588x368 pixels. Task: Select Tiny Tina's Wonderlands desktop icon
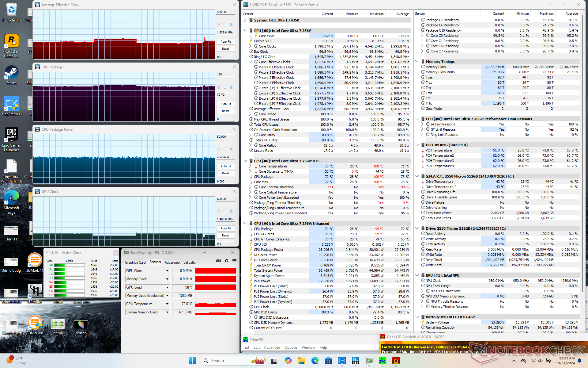[x=12, y=171]
